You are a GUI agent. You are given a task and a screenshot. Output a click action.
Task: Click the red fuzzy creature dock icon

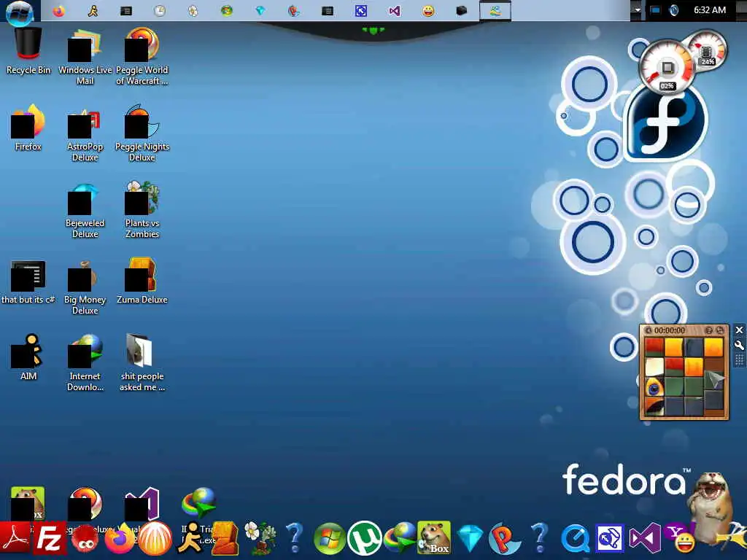tap(85, 540)
